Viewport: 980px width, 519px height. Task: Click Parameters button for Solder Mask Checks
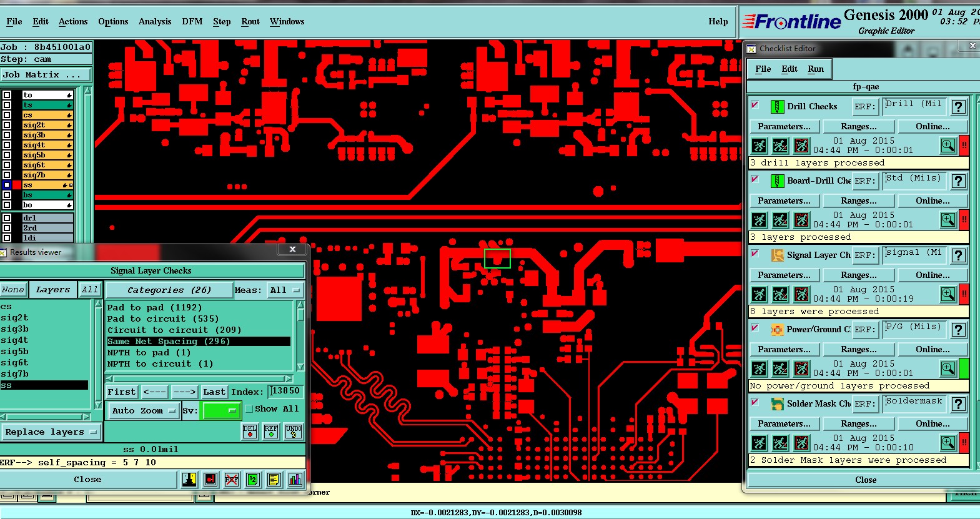pos(784,423)
